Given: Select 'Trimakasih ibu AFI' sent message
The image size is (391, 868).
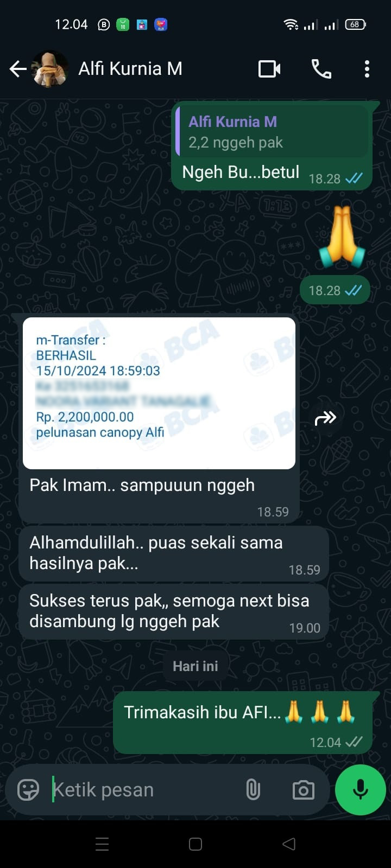Looking at the screenshot, I should (243, 723).
